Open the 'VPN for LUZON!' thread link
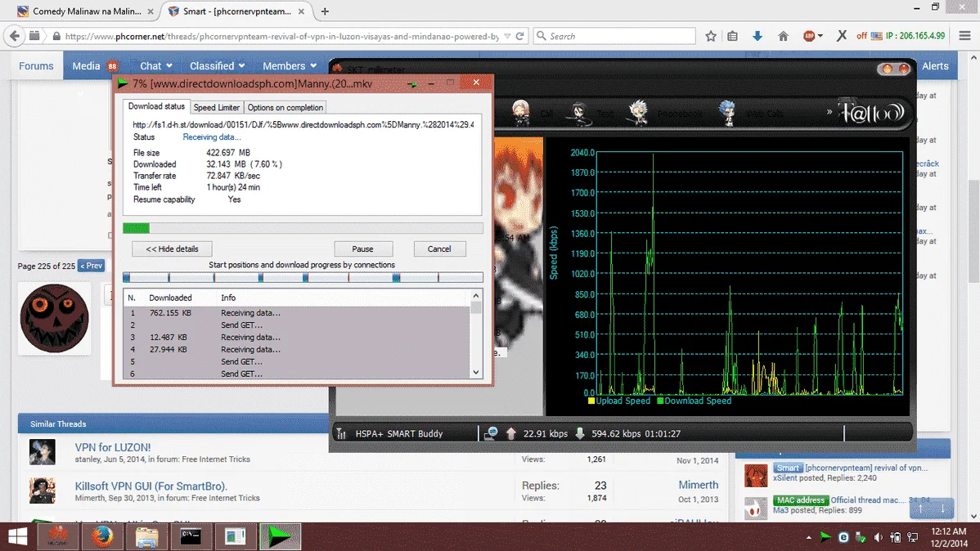The height and width of the screenshot is (551, 980). tap(113, 447)
